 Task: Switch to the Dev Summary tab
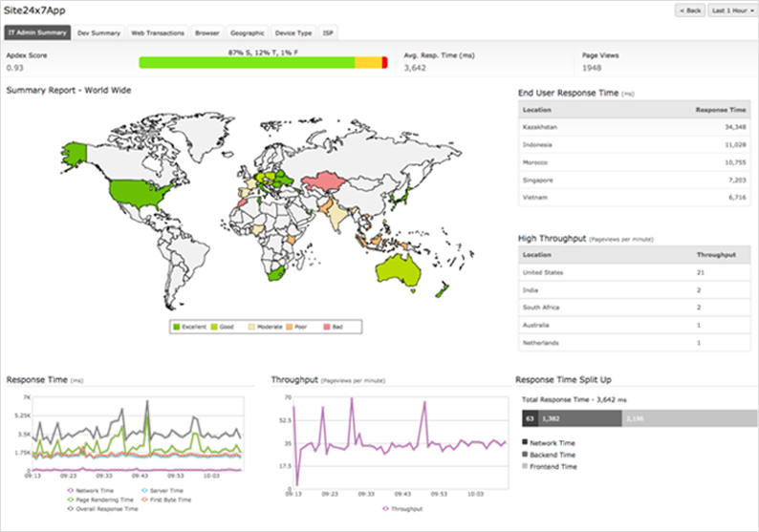pyautogui.click(x=98, y=32)
